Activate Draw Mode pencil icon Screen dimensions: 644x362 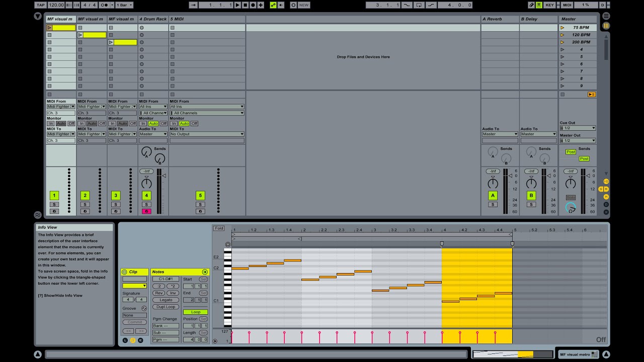pos(531,5)
